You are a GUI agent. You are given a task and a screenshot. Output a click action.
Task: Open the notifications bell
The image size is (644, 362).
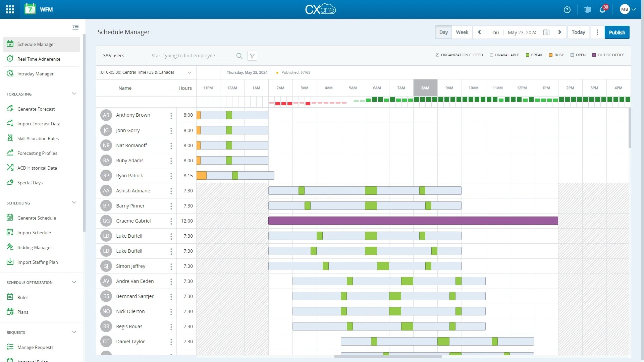(x=603, y=10)
